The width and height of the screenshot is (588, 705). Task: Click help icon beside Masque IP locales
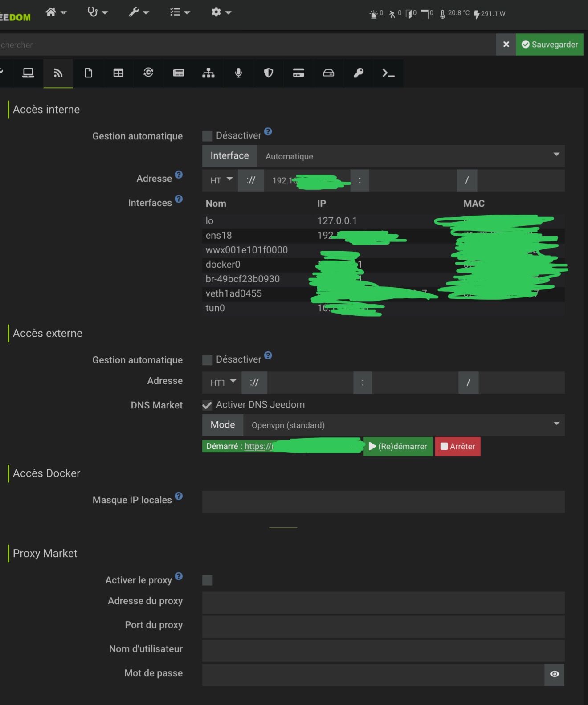point(179,496)
